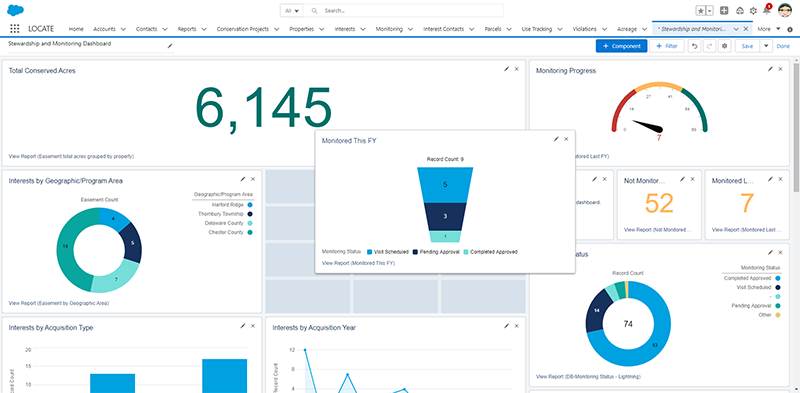
Task: Remove Interests by Acquisition Year component
Action: click(516, 326)
